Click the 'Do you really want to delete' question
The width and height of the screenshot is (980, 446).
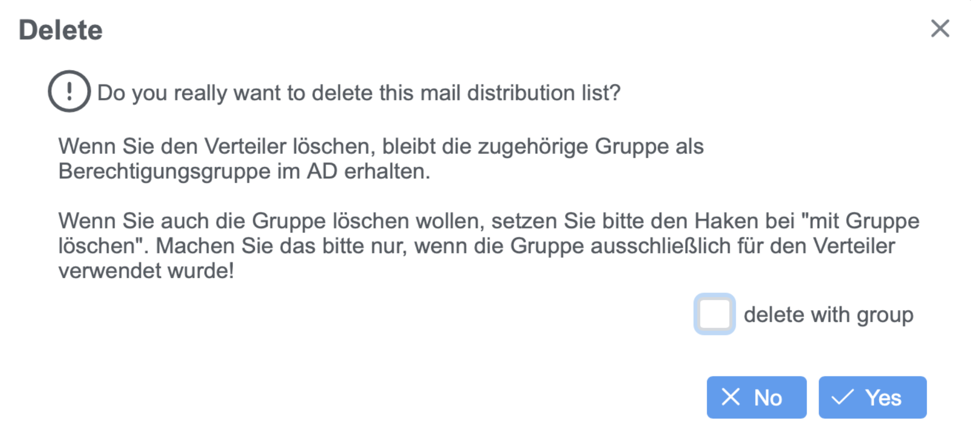pyautogui.click(x=358, y=93)
